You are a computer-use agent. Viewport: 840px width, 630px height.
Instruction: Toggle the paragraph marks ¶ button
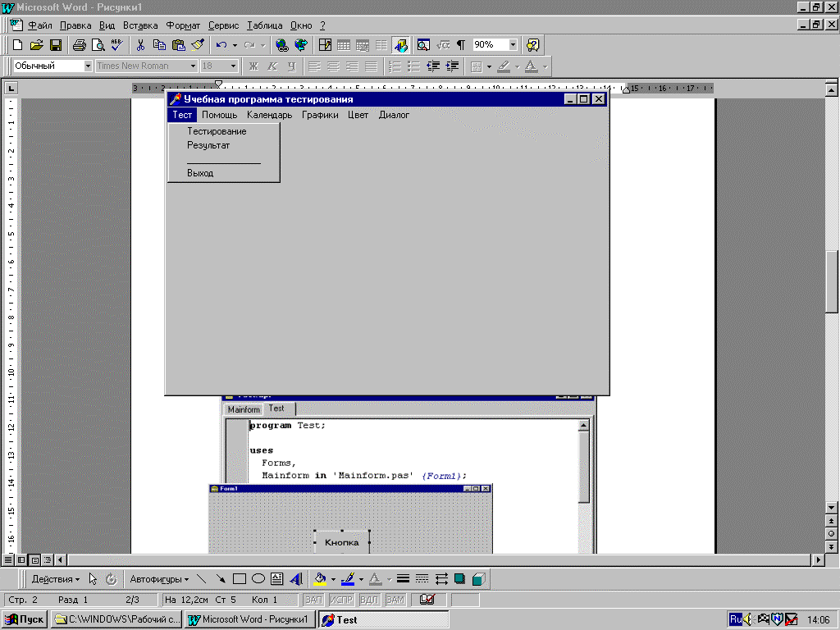pos(461,46)
